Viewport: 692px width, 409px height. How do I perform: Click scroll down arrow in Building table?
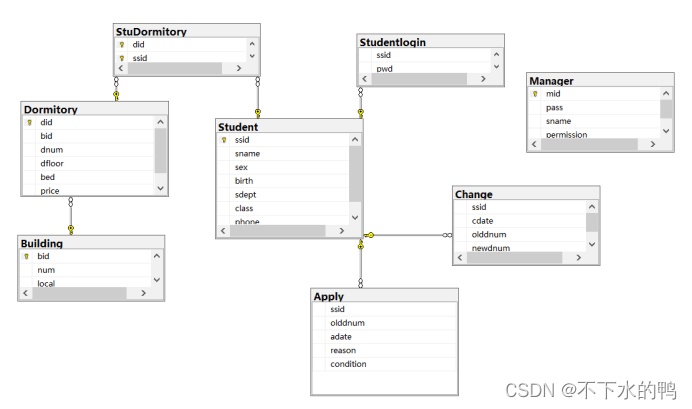157,280
